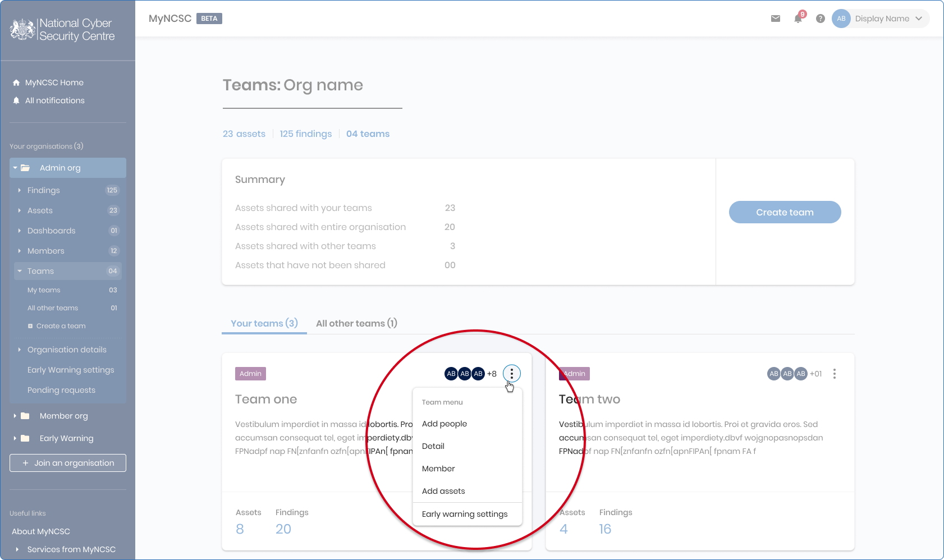Click the +8 members count on Team one
Image resolution: width=944 pixels, height=560 pixels.
[492, 374]
